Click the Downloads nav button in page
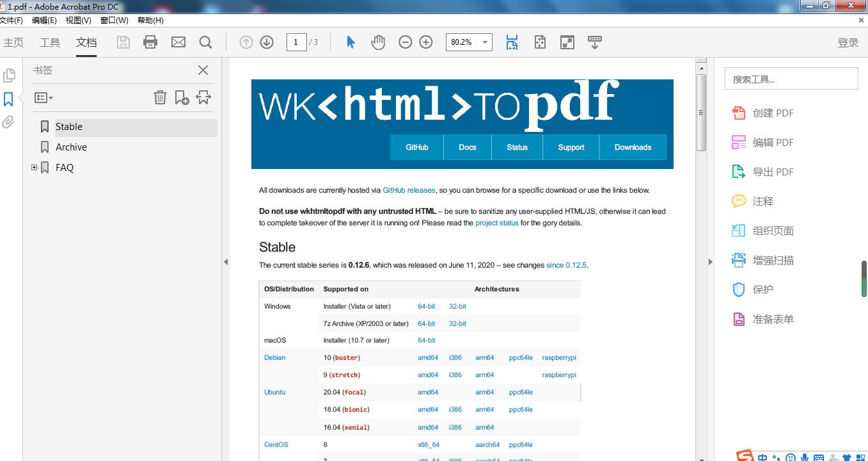Screen dimensions: 868x461 pyautogui.click(x=633, y=147)
